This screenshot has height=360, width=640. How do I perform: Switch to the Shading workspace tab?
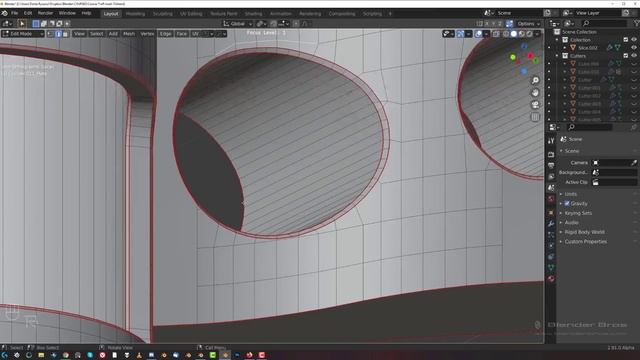point(253,13)
